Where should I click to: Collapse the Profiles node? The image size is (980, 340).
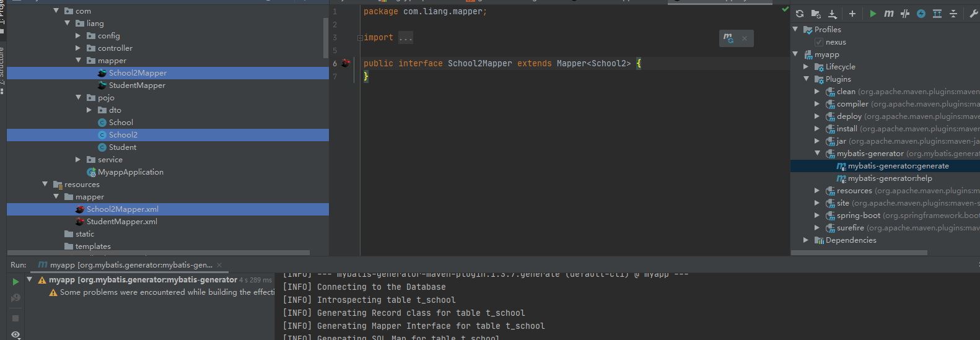[795, 29]
